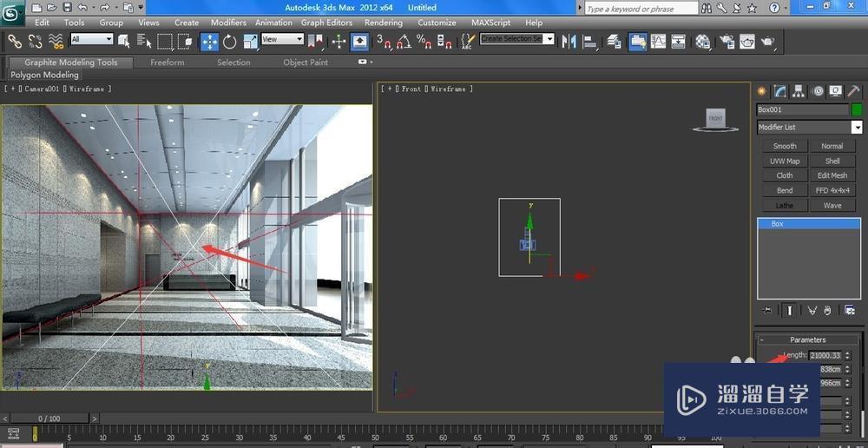868x448 pixels.
Task: Undo the last action with the undo arrow
Action: [x=82, y=8]
